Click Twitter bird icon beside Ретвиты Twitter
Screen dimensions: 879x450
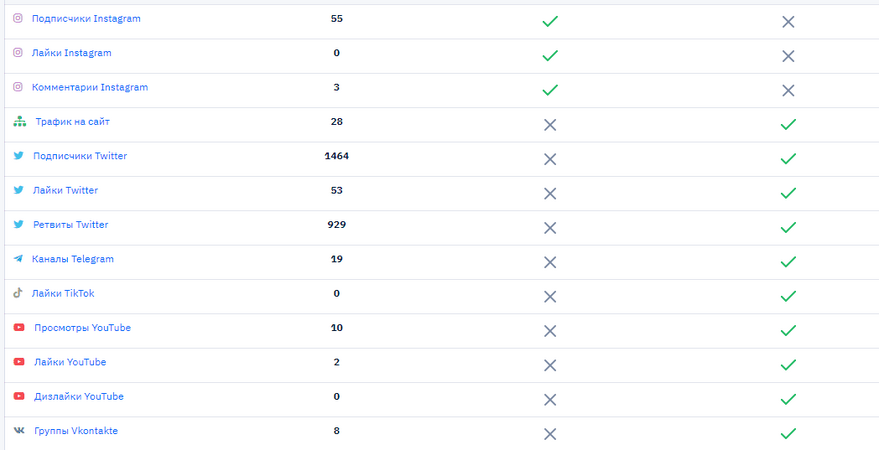coord(18,224)
